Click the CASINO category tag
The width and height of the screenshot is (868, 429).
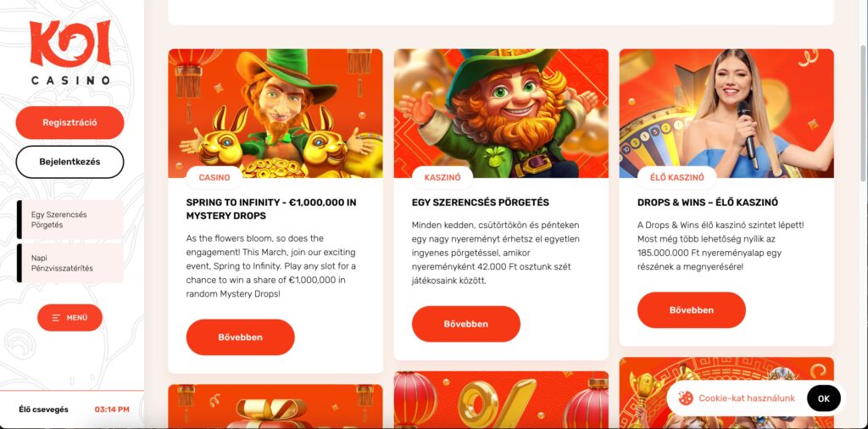[214, 178]
